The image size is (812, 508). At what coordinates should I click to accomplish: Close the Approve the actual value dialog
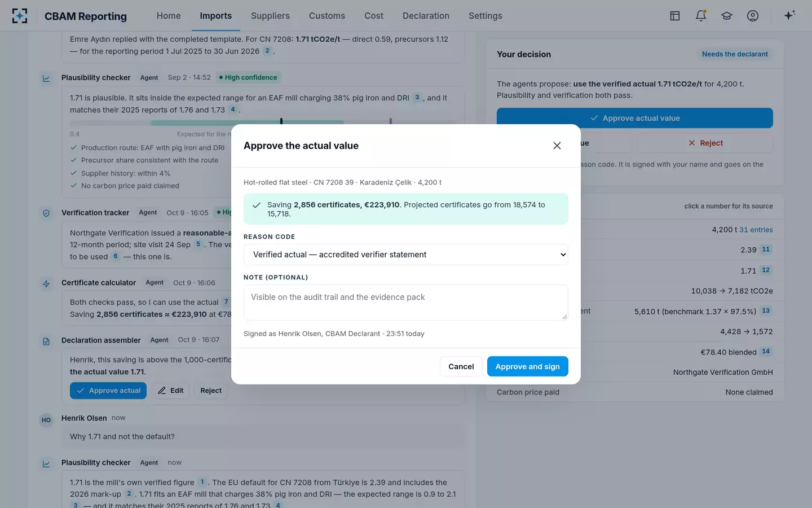(x=557, y=146)
